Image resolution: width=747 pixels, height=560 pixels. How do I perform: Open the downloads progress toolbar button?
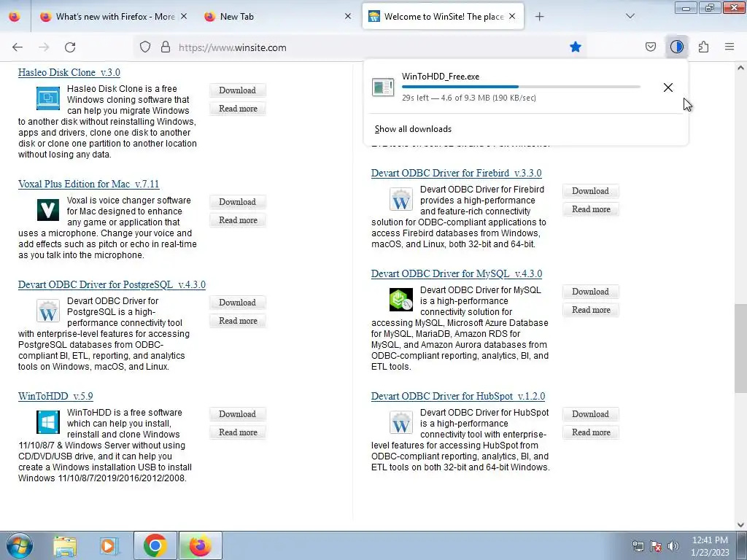pyautogui.click(x=676, y=47)
